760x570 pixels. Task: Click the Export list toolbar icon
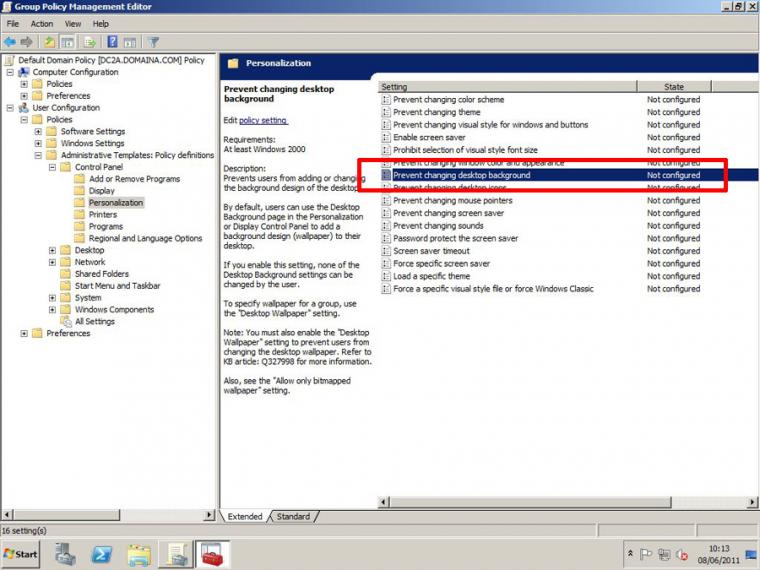90,42
